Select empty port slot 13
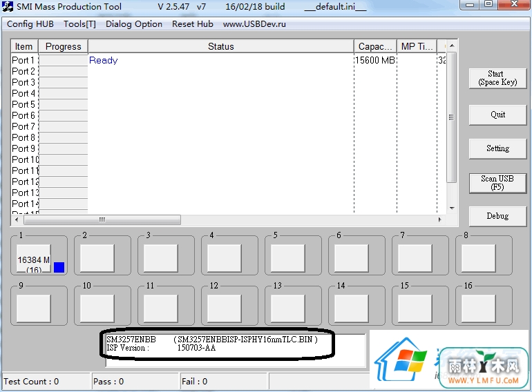Screen dimensions: 532x392 [x=287, y=308]
